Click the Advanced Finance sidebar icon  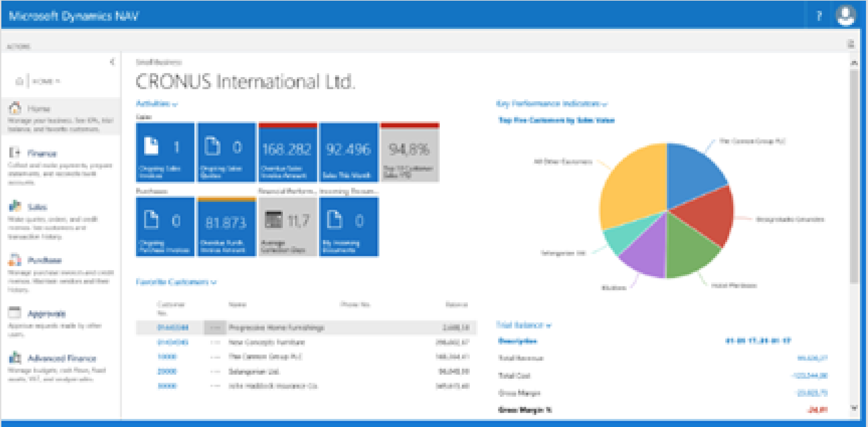pos(15,358)
